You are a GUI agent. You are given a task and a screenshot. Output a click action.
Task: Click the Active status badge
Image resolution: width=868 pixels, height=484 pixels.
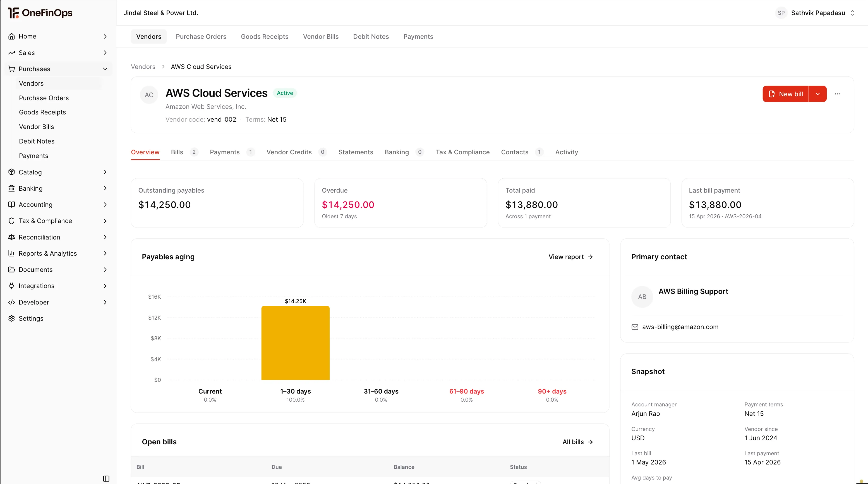point(285,93)
